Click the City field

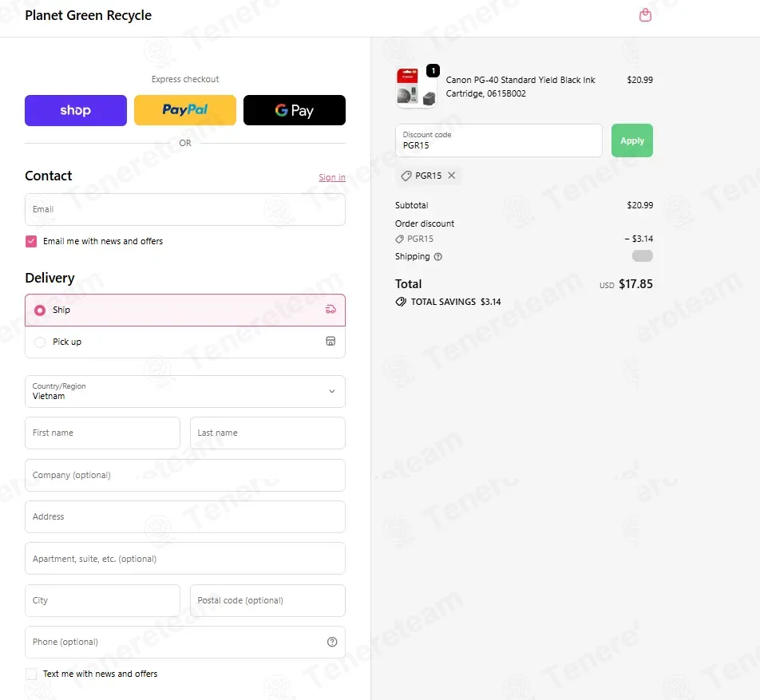pyautogui.click(x=102, y=600)
